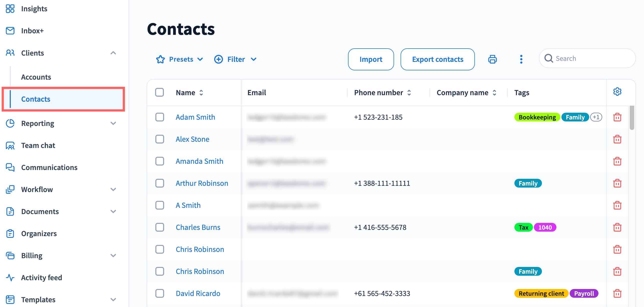Expand the Reporting sidebar section
644x307 pixels.
(x=113, y=123)
